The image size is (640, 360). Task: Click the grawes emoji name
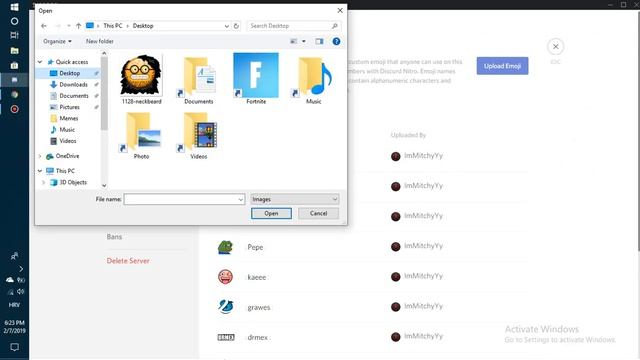[259, 307]
